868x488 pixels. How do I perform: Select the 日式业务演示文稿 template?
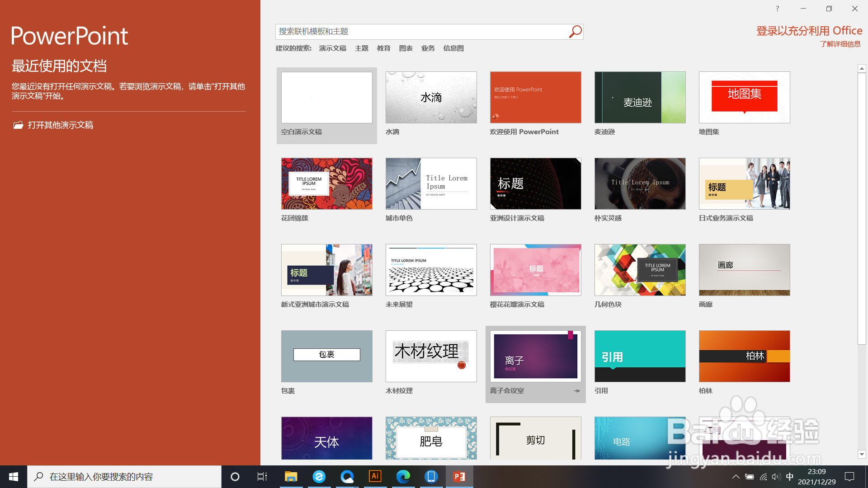(745, 184)
